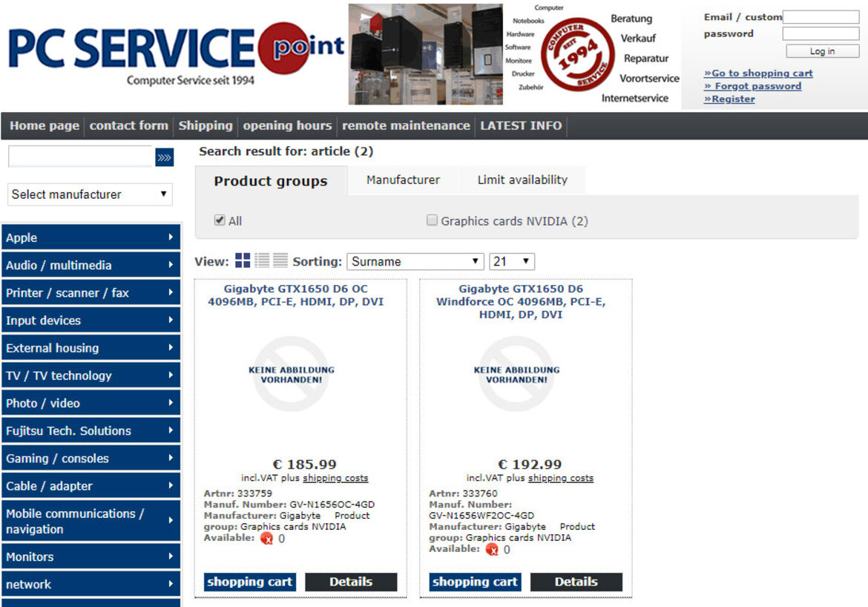Click unavailable icon for article 333759
Viewport: 868px width, 607px height.
tap(267, 538)
